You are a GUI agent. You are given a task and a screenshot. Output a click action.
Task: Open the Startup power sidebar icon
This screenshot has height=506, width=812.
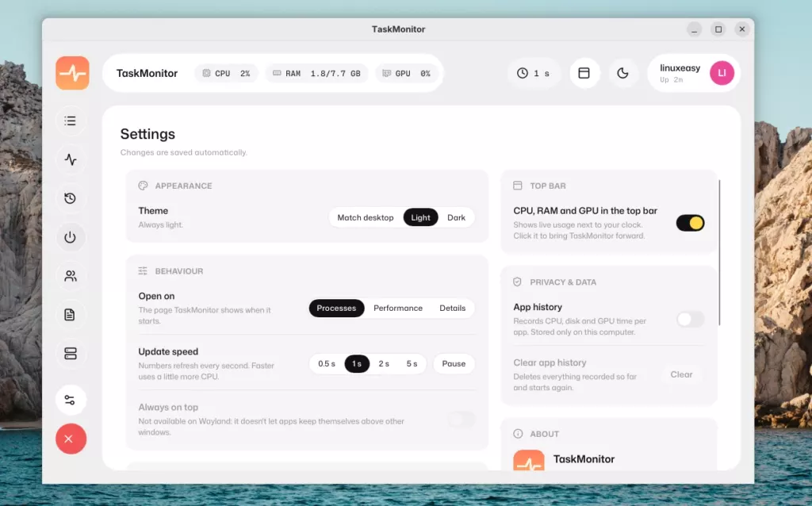click(x=71, y=237)
